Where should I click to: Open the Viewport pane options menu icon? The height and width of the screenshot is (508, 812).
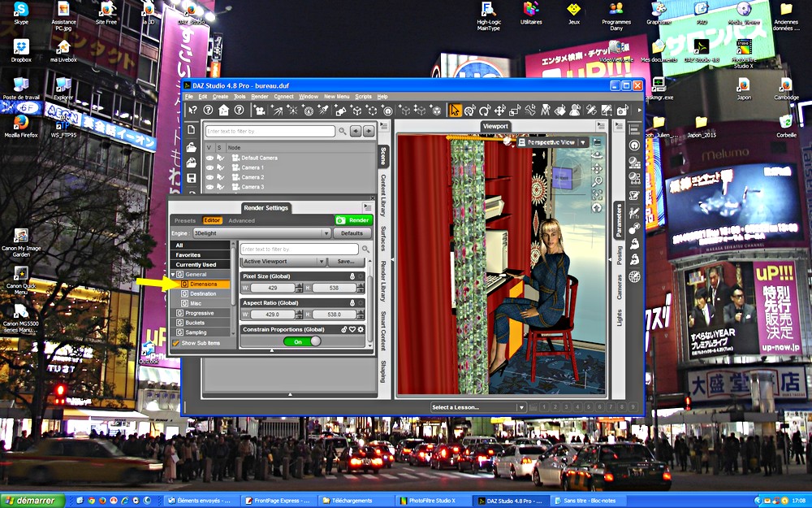click(600, 125)
